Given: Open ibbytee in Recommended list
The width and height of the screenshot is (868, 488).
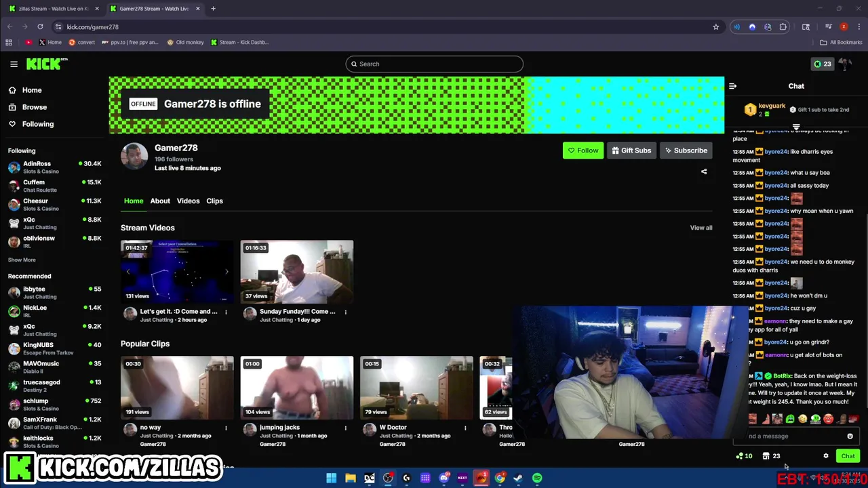Looking at the screenshot, I should pyautogui.click(x=54, y=293).
